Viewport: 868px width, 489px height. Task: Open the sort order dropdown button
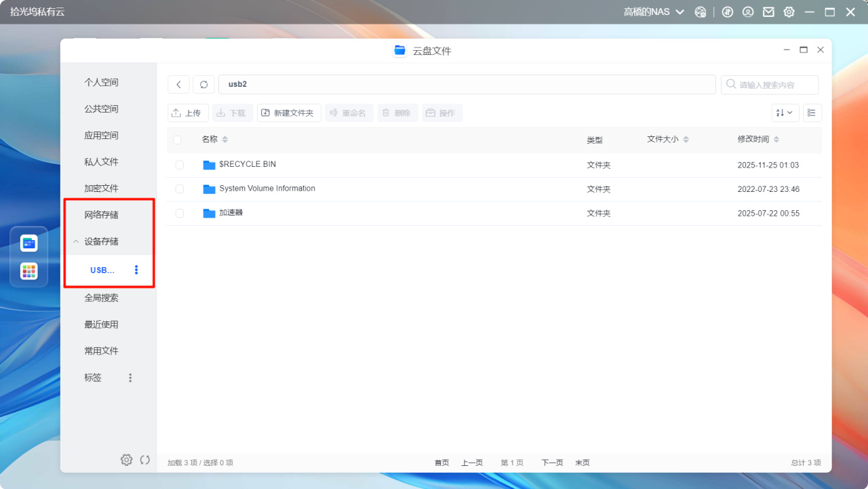click(x=785, y=113)
